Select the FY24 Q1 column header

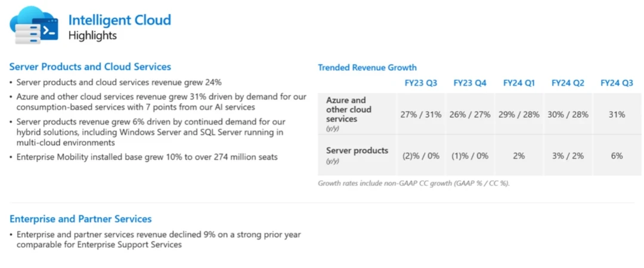519,83
